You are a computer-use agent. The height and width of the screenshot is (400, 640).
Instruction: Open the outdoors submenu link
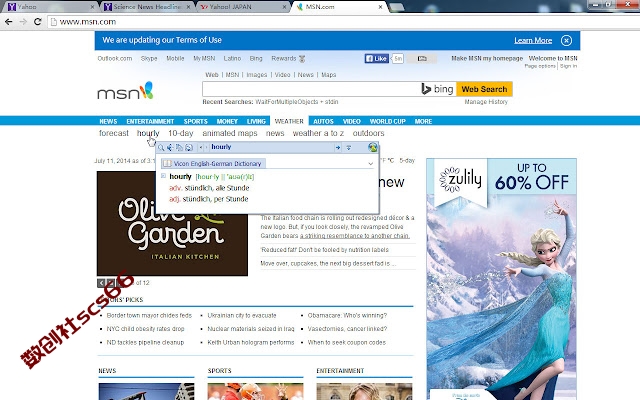[x=369, y=133]
